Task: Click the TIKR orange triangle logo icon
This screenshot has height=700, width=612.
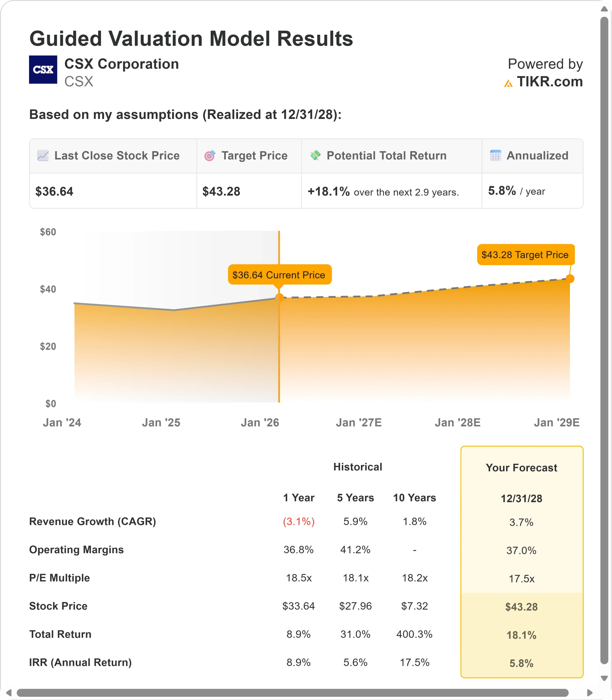Action: [508, 83]
